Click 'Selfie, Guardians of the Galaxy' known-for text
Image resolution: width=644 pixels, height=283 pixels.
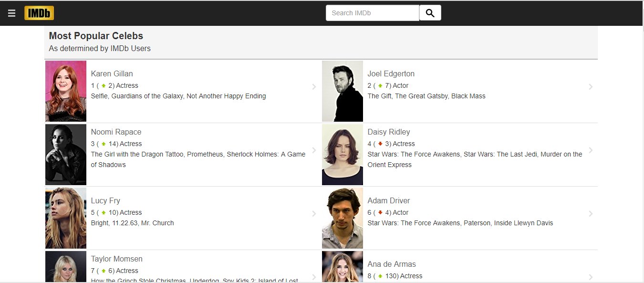137,96
